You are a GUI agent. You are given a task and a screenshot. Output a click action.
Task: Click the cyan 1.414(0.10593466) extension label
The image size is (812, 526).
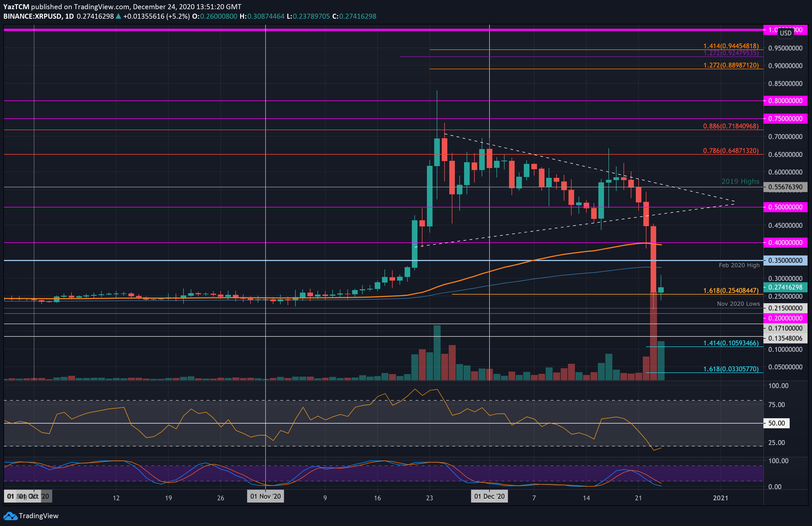click(x=731, y=343)
